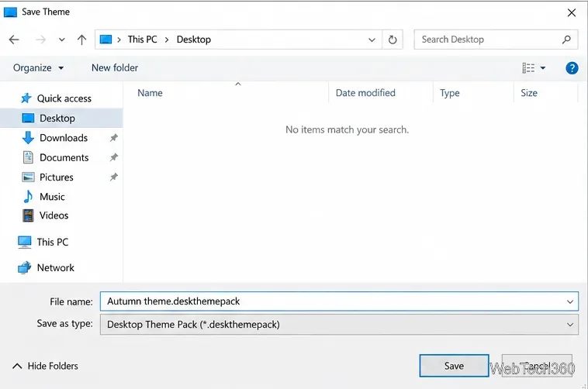Viewport: 588px width, 389px height.
Task: Expand chevron after This PC breadcrumb
Action: coord(167,40)
